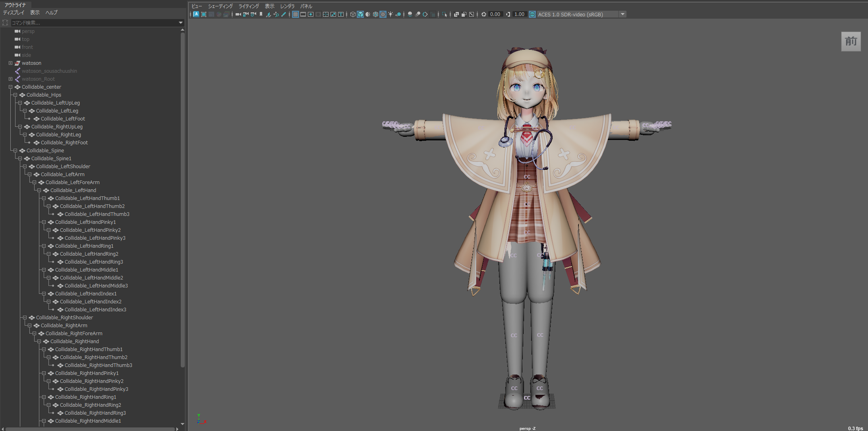This screenshot has width=868, height=431.
Task: Click the gamma value field 1.00
Action: point(520,14)
